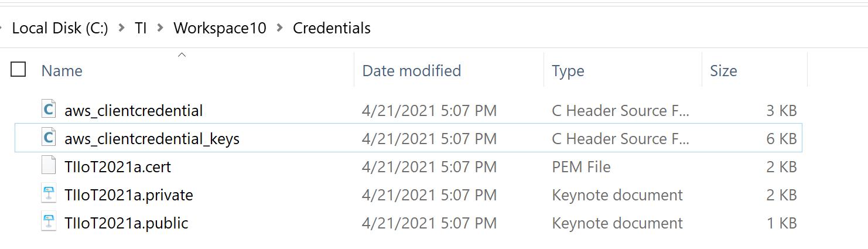The width and height of the screenshot is (868, 249).
Task: Expand the chevron after Local Disk (C:)
Action: [x=122, y=28]
